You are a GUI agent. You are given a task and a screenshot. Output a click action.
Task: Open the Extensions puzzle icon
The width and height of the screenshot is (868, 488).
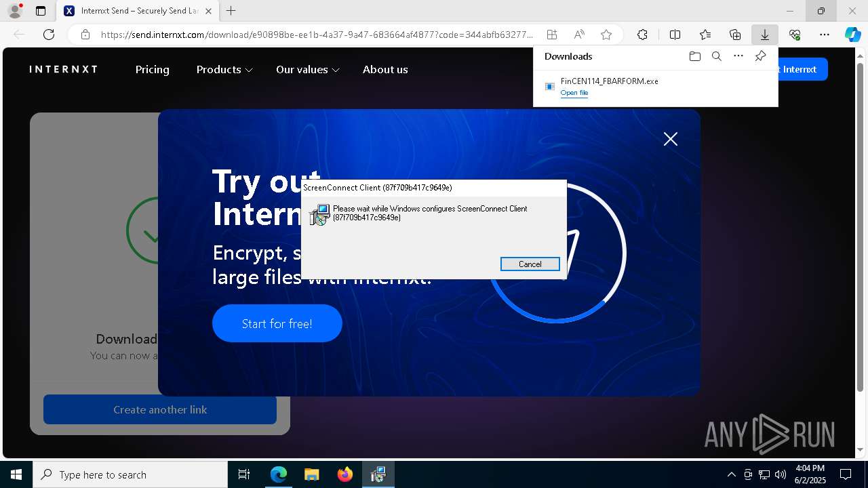(642, 35)
